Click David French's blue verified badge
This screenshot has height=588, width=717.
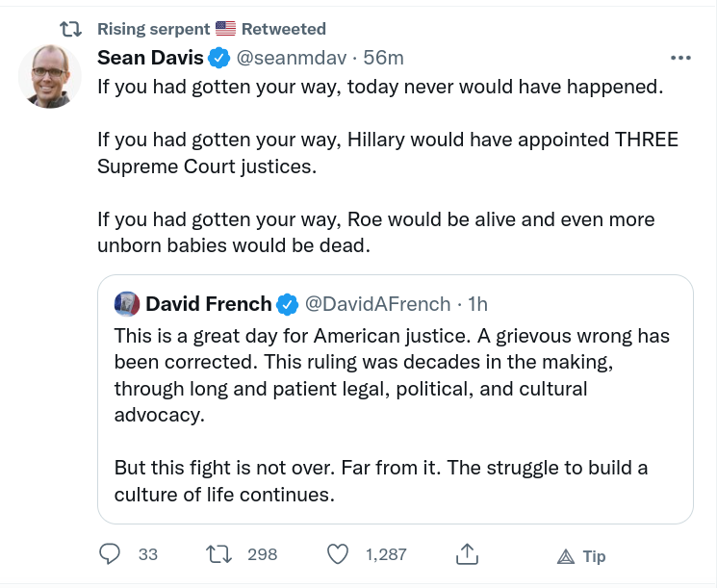[x=288, y=304]
